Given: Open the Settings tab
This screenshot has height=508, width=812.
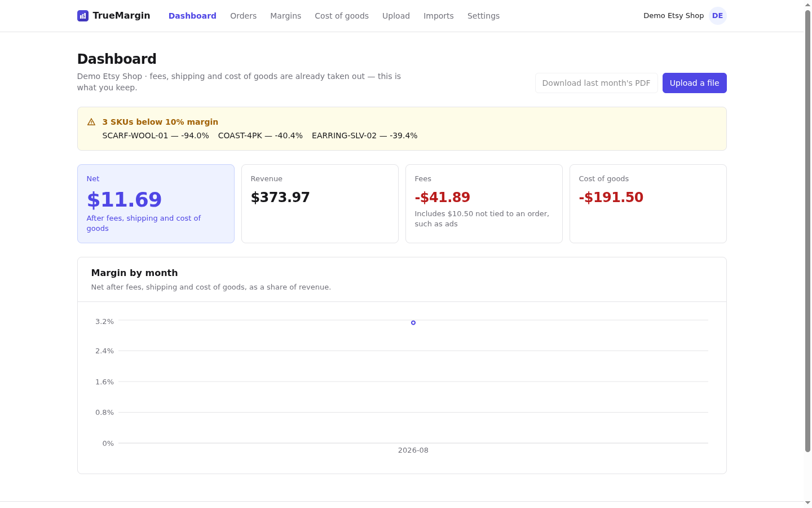Looking at the screenshot, I should pyautogui.click(x=483, y=16).
